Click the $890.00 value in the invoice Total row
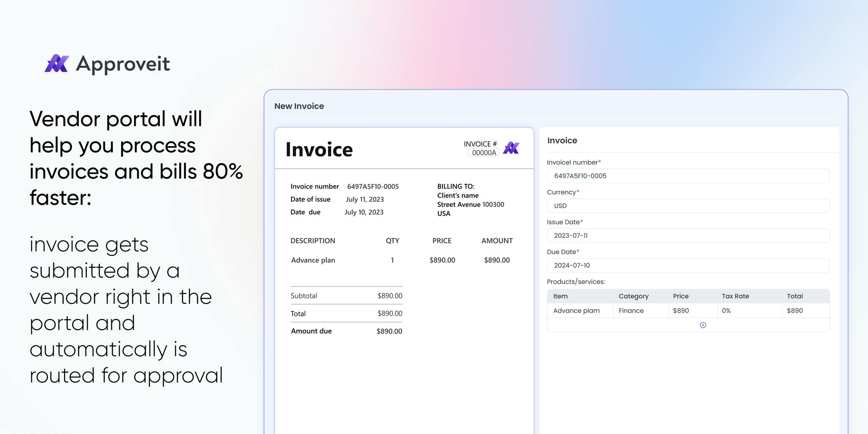The image size is (868, 434). click(390, 314)
